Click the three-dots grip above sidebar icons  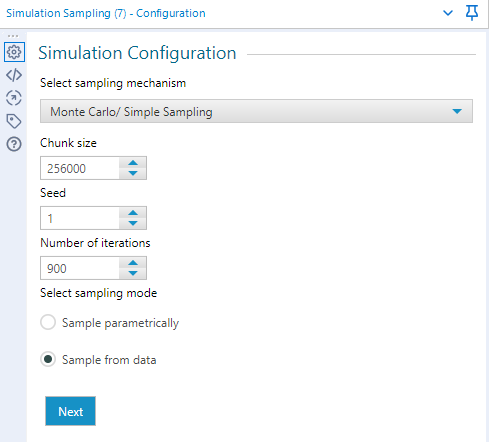[x=13, y=36]
